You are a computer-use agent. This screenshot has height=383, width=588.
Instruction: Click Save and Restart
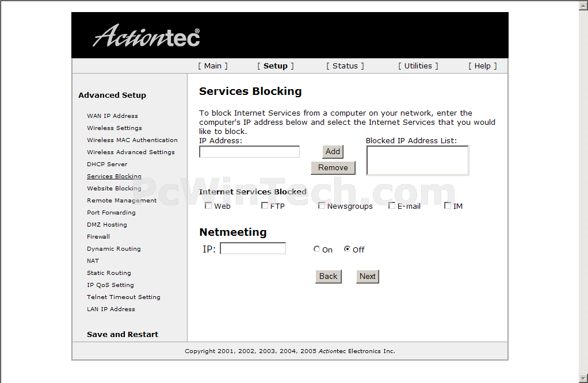point(123,334)
